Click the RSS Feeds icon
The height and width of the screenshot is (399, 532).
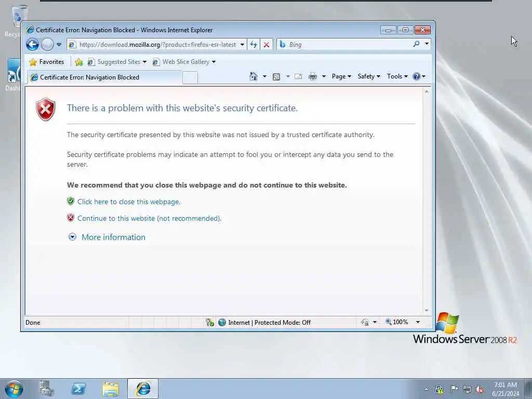click(276, 77)
